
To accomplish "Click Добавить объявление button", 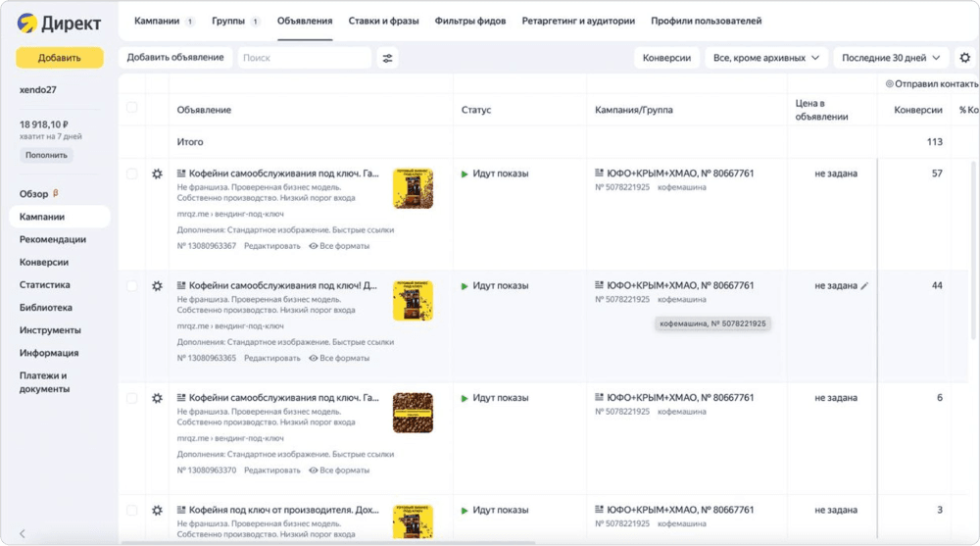I will pyautogui.click(x=175, y=58).
